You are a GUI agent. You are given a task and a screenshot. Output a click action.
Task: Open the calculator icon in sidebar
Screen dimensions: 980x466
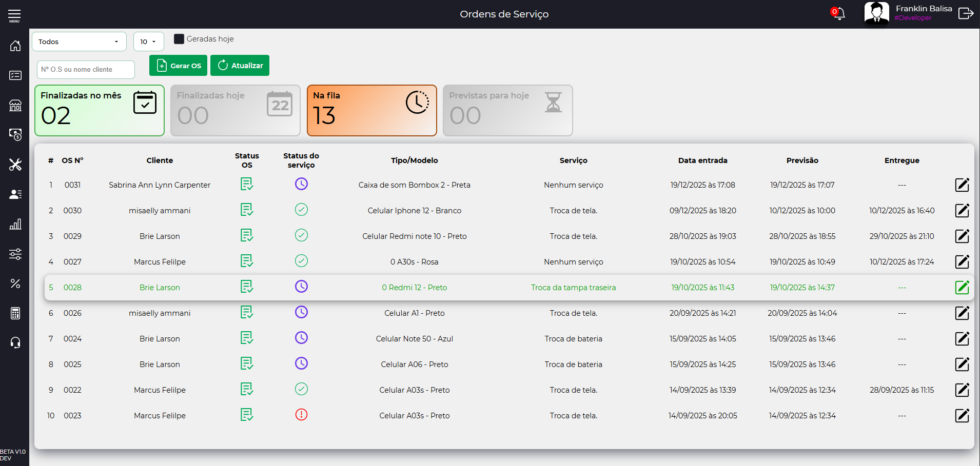[x=15, y=313]
